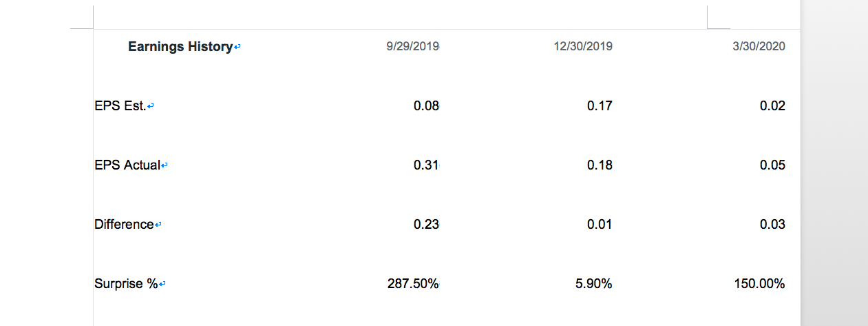Click the EPS Actual 0.05 value
868x326 pixels.
(x=772, y=165)
